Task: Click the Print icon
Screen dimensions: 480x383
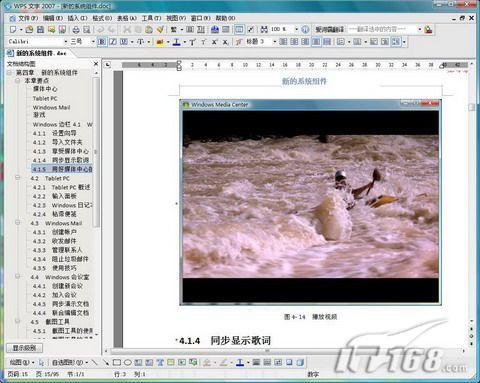Action: point(76,30)
